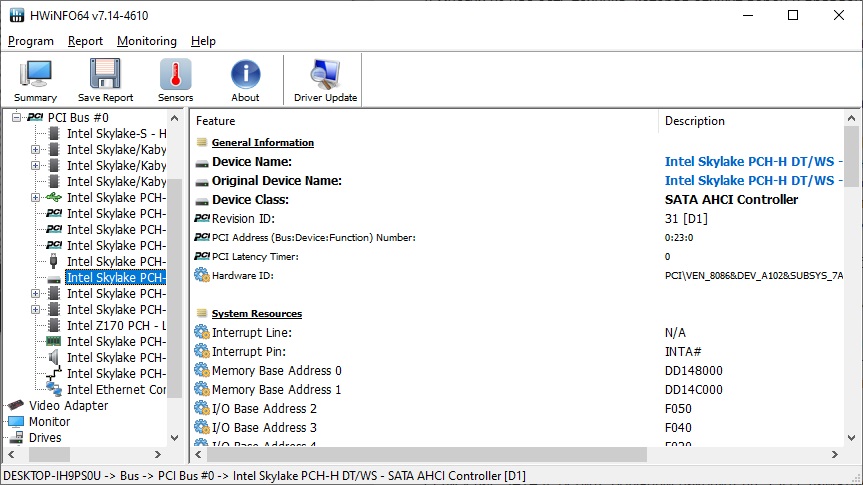This screenshot has height=485, width=863.
Task: Open the Program menu
Action: (x=30, y=41)
